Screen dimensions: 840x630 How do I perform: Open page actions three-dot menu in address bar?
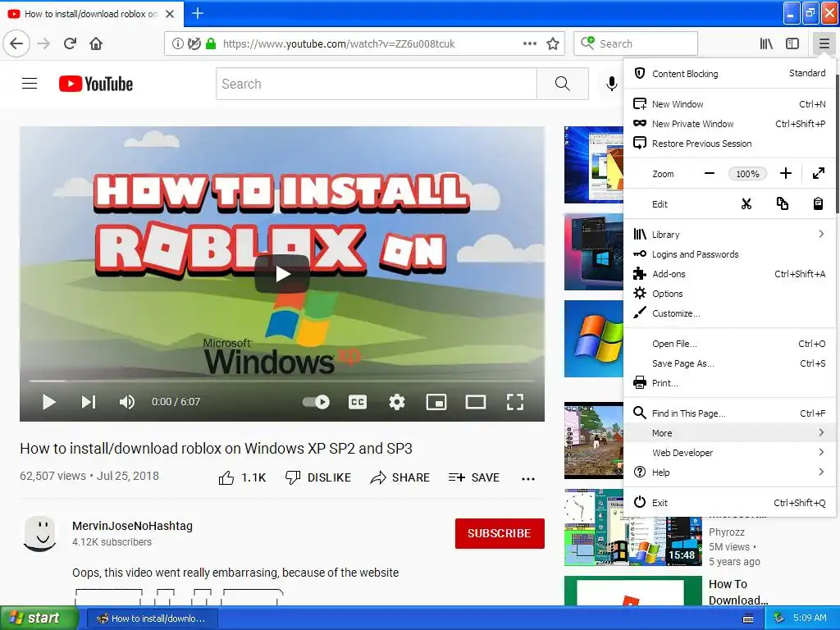[529, 43]
